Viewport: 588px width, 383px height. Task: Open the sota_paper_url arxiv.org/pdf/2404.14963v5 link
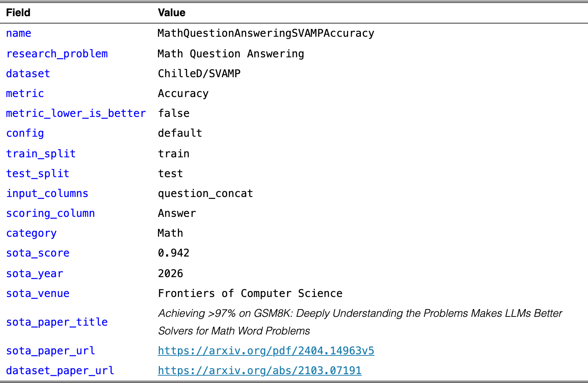click(x=266, y=351)
